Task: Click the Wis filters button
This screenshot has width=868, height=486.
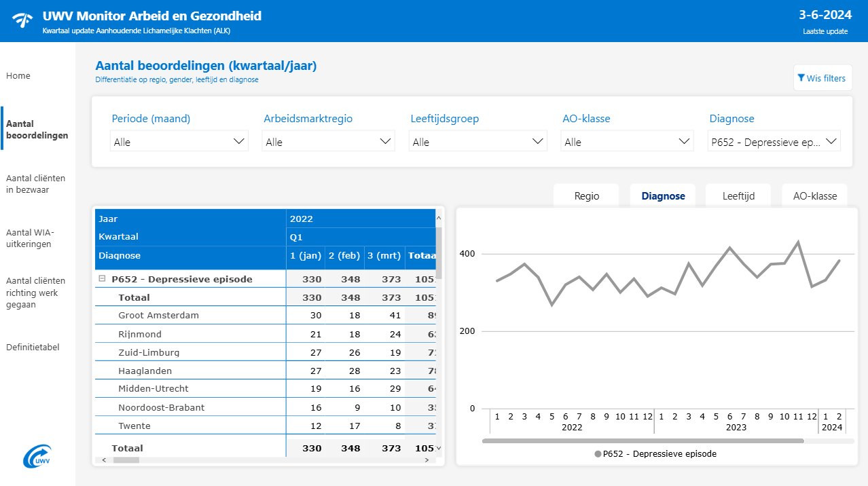Action: tap(822, 78)
